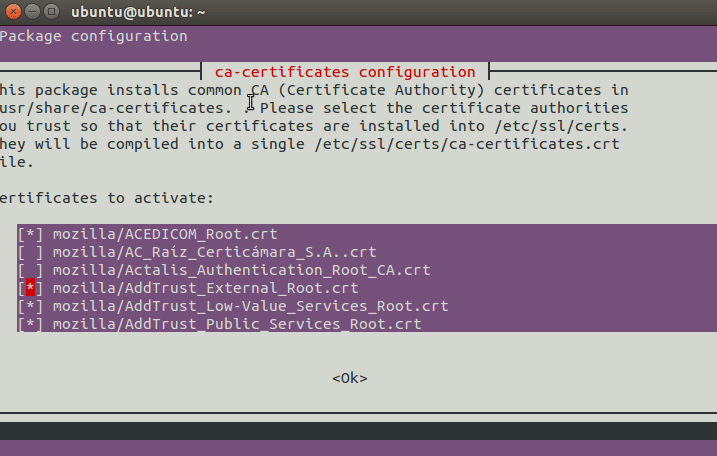Image resolution: width=717 pixels, height=456 pixels.
Task: Click the ca-certificates configuration dialog title
Action: [345, 72]
